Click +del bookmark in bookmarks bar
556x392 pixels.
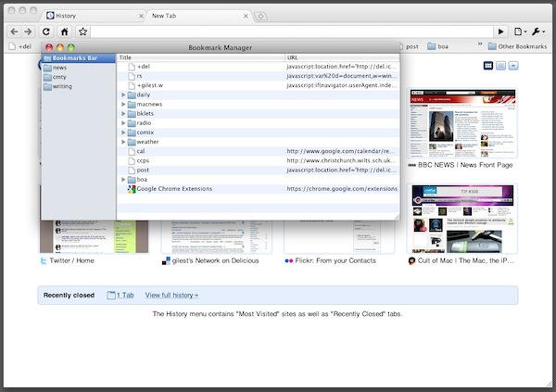point(20,46)
